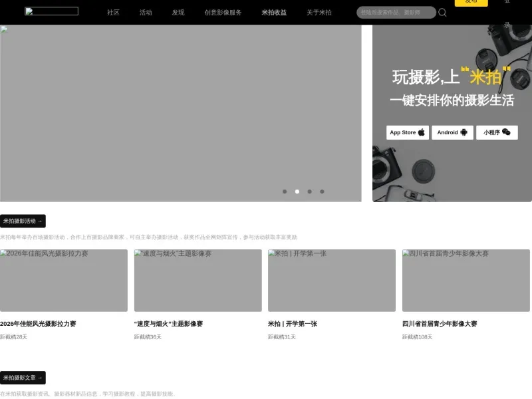Screen dimensions: 532x399
Task: Click the 小程序 button
Action: click(497, 132)
